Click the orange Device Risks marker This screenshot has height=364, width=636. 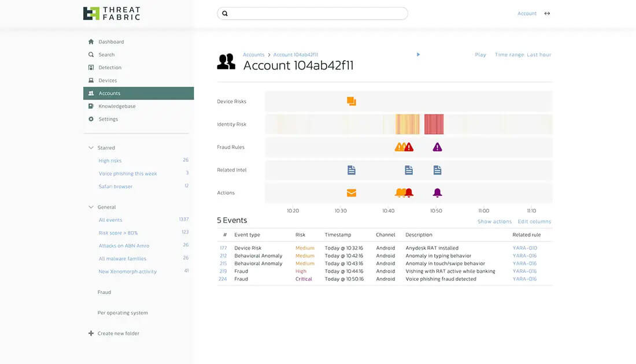coord(352,101)
